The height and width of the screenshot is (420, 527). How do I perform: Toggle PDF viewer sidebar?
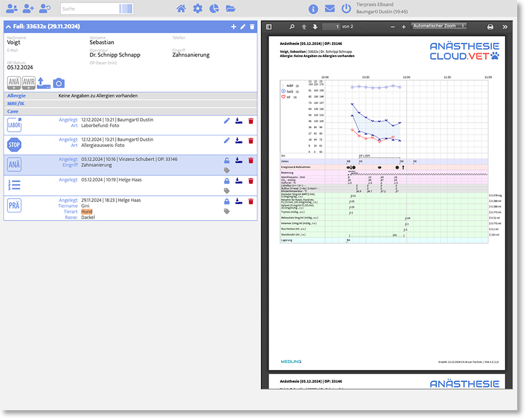(x=269, y=26)
